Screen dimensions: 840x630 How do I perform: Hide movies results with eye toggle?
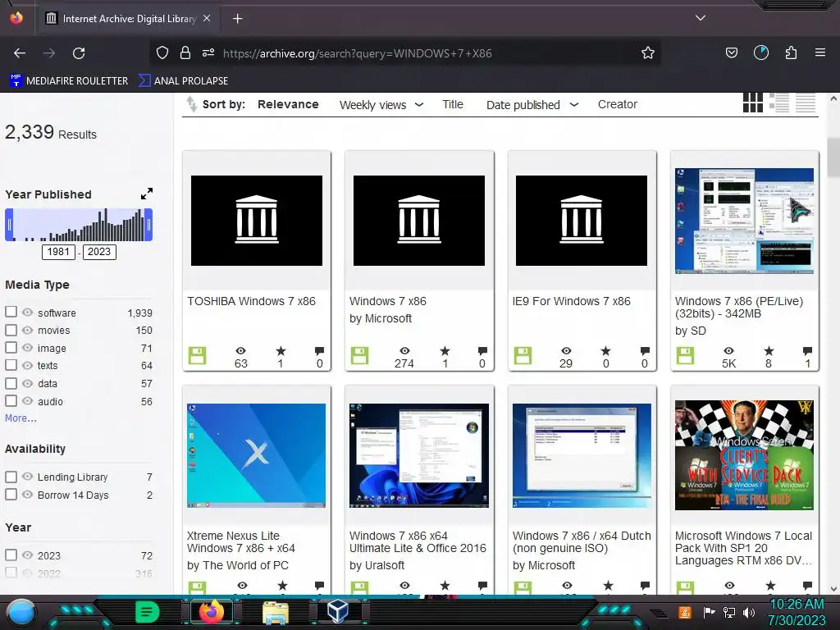(x=27, y=330)
